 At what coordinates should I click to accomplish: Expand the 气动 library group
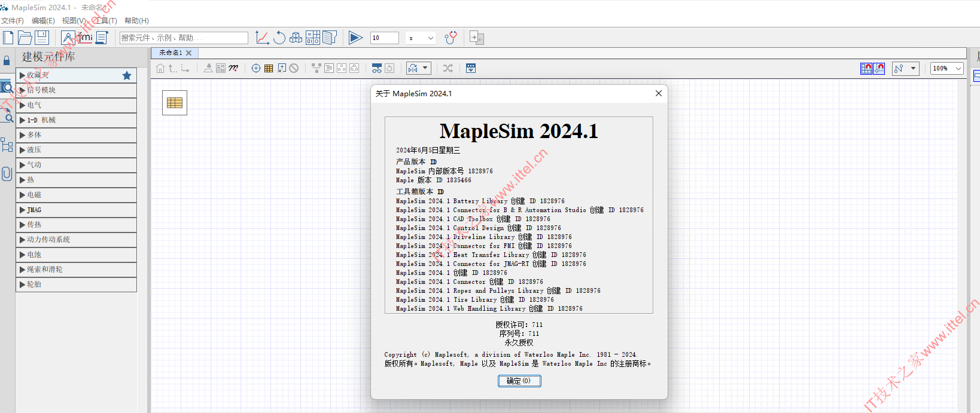pyautogui.click(x=76, y=165)
